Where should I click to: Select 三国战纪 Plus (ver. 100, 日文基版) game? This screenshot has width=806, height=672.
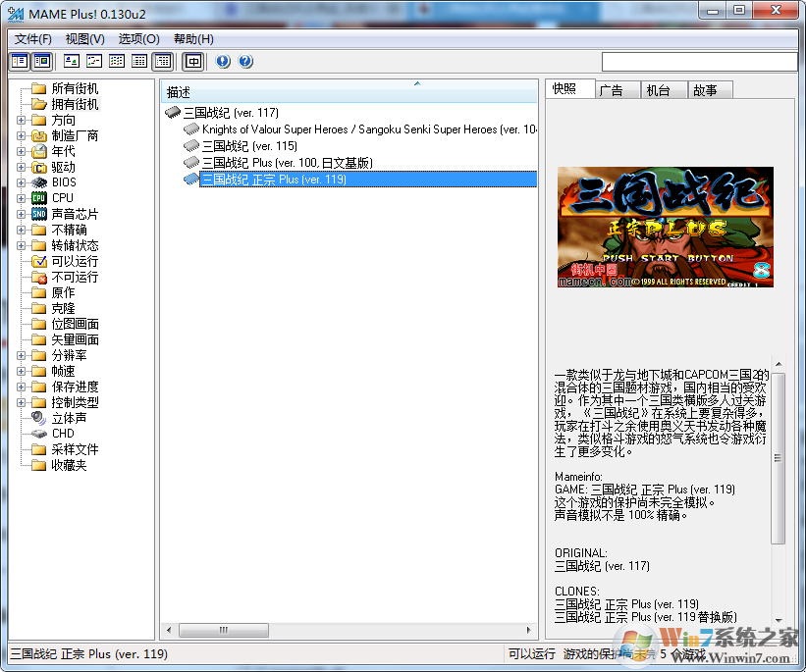[287, 163]
